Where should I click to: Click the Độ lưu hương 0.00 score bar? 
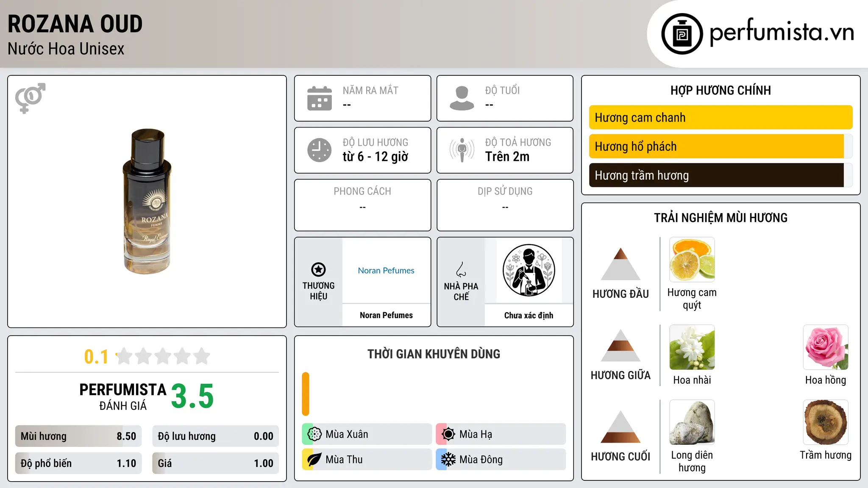pyautogui.click(x=215, y=436)
